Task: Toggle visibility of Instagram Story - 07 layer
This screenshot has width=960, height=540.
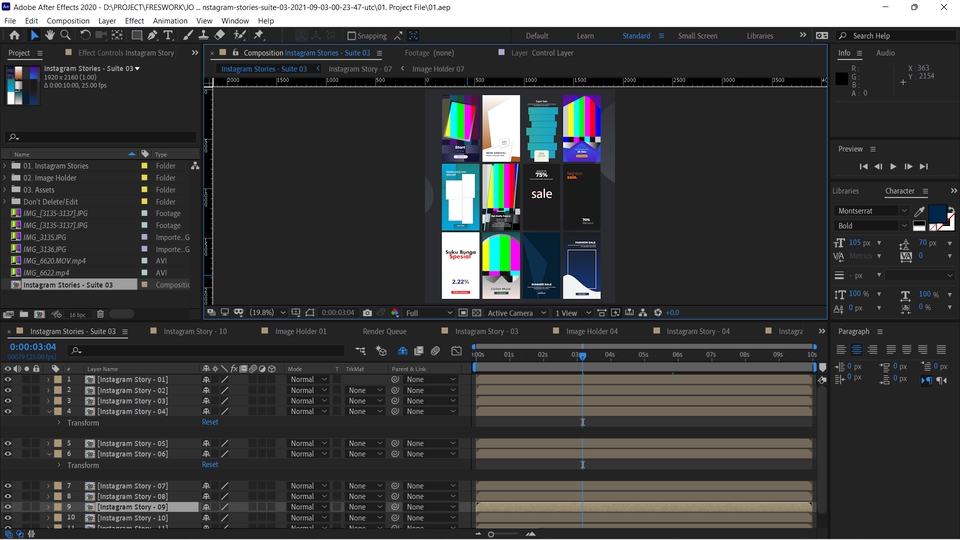Action: 8,486
